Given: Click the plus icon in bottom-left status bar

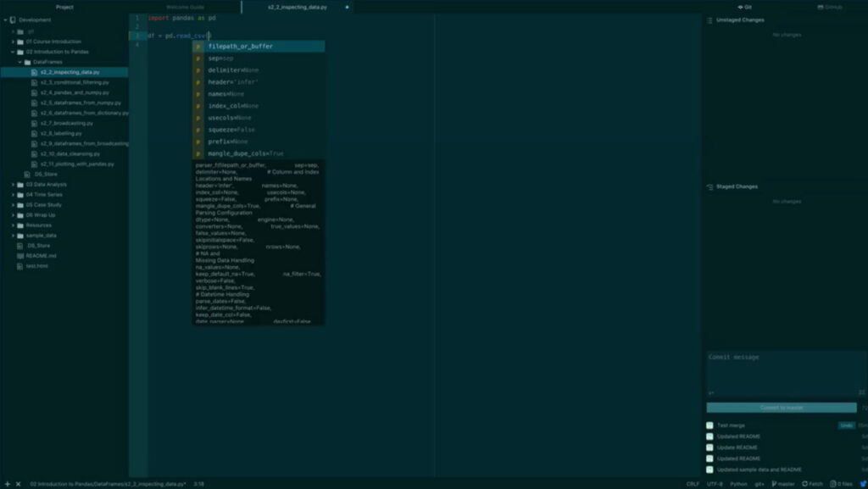Looking at the screenshot, I should pyautogui.click(x=7, y=484).
